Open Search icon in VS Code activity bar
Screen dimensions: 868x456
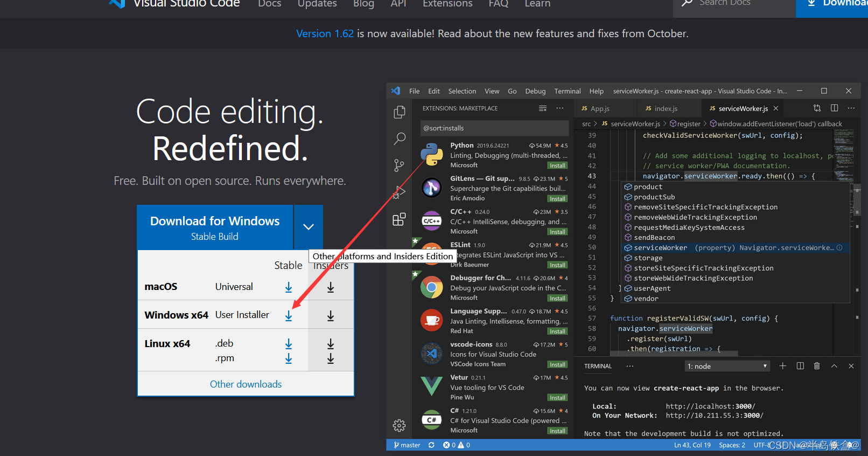click(399, 139)
